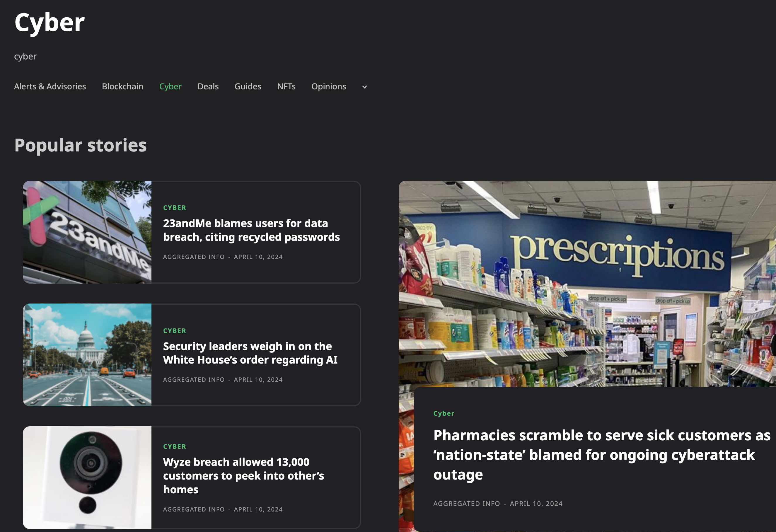This screenshot has height=532, width=776.
Task: Select the Cyber navigation tab
Action: 170,86
